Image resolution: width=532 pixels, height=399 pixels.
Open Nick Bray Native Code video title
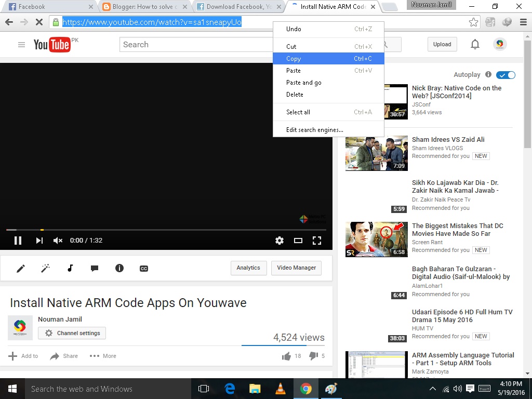click(456, 92)
